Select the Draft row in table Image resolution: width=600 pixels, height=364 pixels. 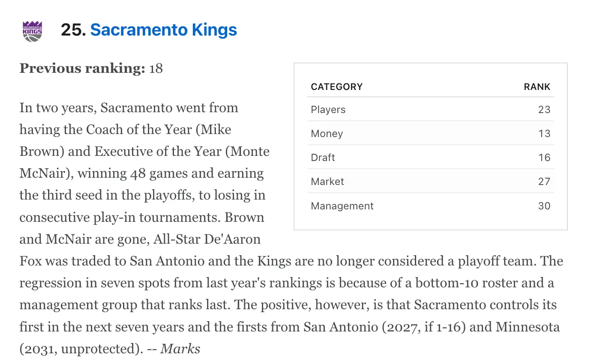pyautogui.click(x=431, y=157)
